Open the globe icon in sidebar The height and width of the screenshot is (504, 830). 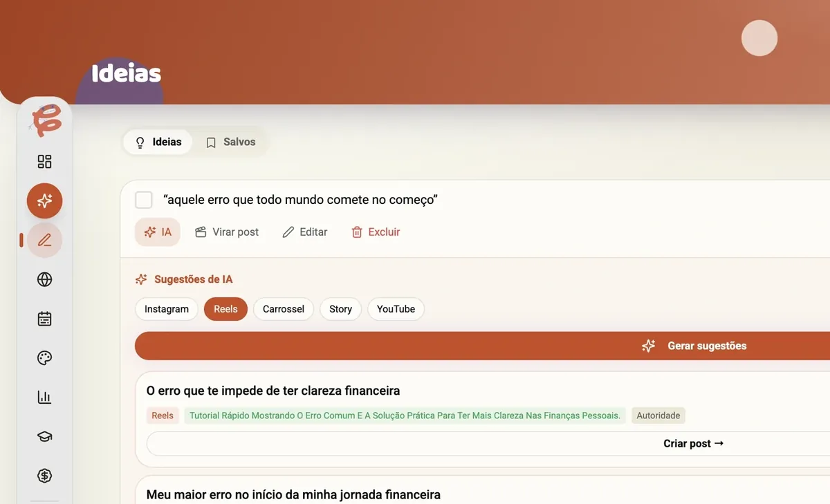tap(44, 279)
